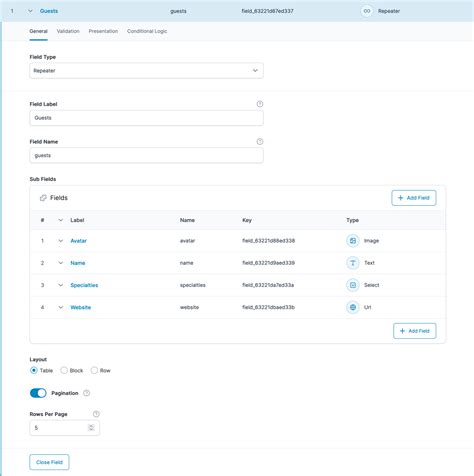The width and height of the screenshot is (474, 476).
Task: Click the Text type icon for Name
Action: click(x=353, y=263)
